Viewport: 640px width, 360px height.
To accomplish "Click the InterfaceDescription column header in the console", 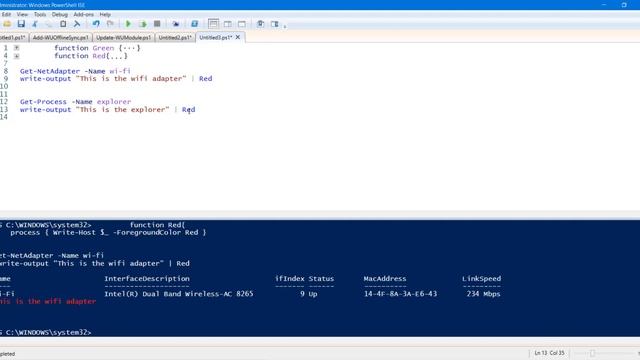I will pos(147,279).
